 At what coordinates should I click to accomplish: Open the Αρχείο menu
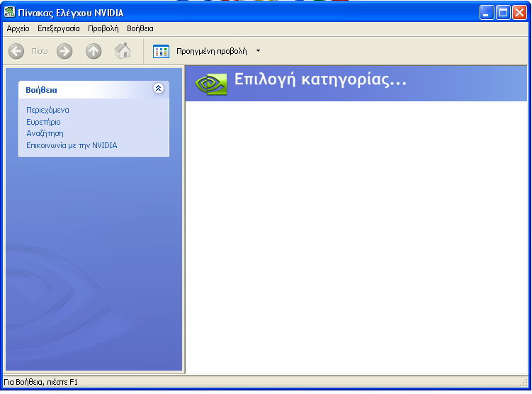pyautogui.click(x=18, y=28)
